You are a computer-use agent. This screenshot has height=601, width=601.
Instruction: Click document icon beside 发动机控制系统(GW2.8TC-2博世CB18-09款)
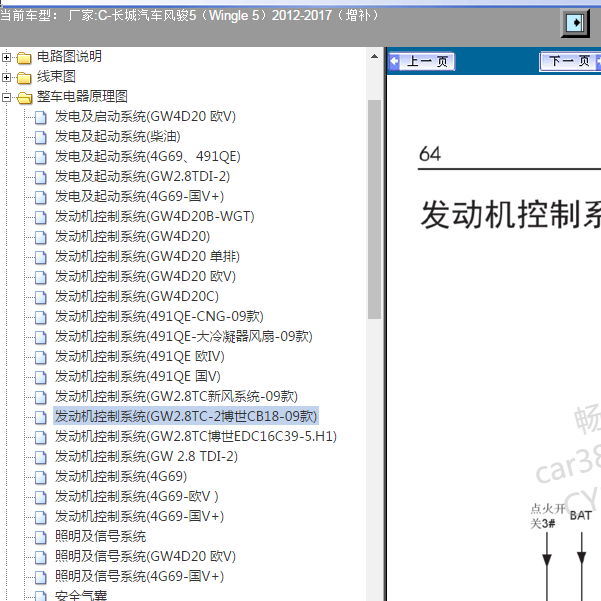point(41,417)
